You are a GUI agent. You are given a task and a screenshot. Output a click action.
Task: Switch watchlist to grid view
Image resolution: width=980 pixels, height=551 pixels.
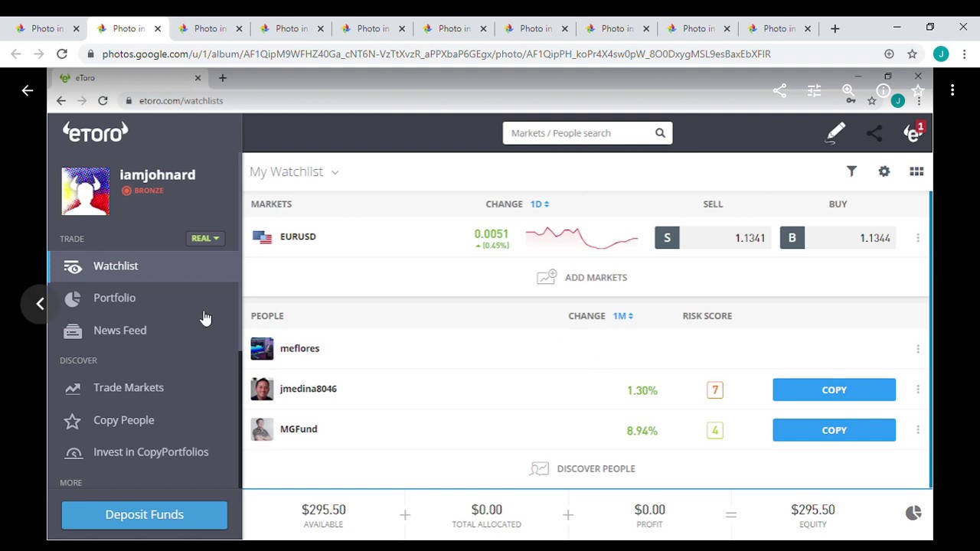916,171
